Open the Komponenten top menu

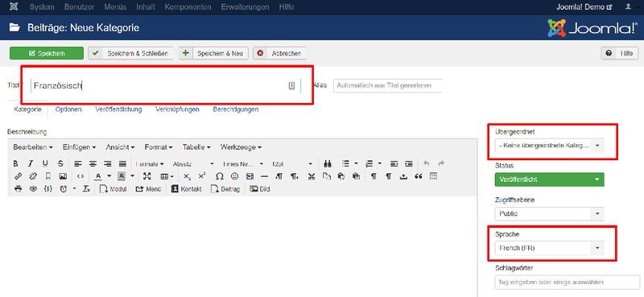[188, 7]
